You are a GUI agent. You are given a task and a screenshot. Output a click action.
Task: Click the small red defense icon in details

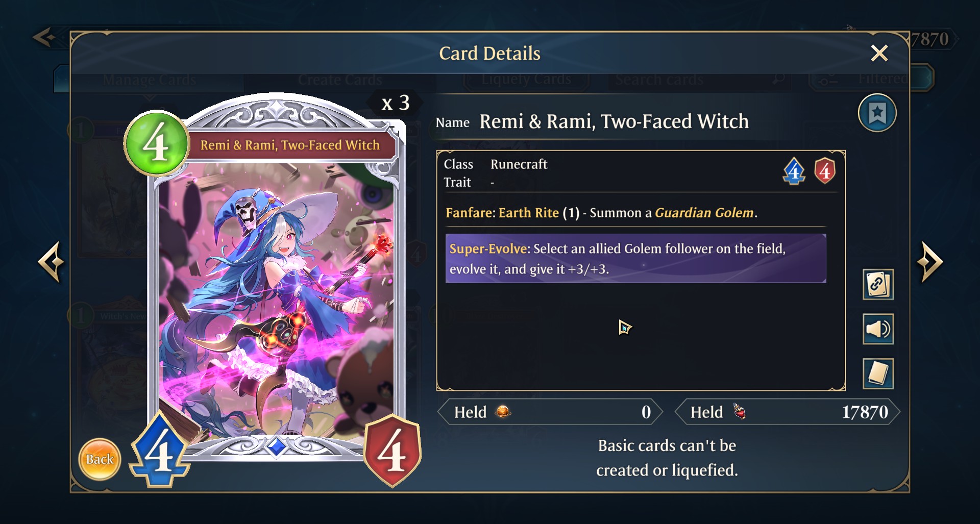[x=824, y=171]
